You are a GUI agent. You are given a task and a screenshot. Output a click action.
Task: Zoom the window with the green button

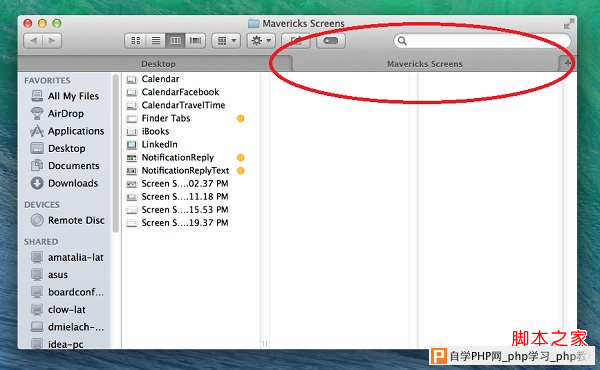click(x=57, y=23)
